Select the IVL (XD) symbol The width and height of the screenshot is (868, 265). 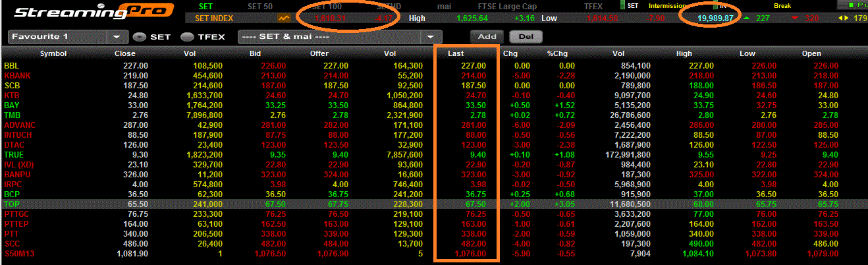(x=18, y=165)
